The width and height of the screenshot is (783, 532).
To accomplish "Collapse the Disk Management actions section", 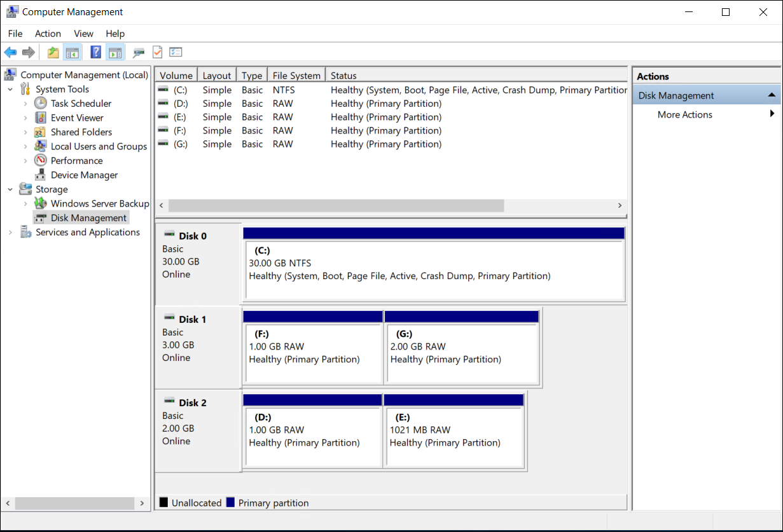I will coord(772,94).
